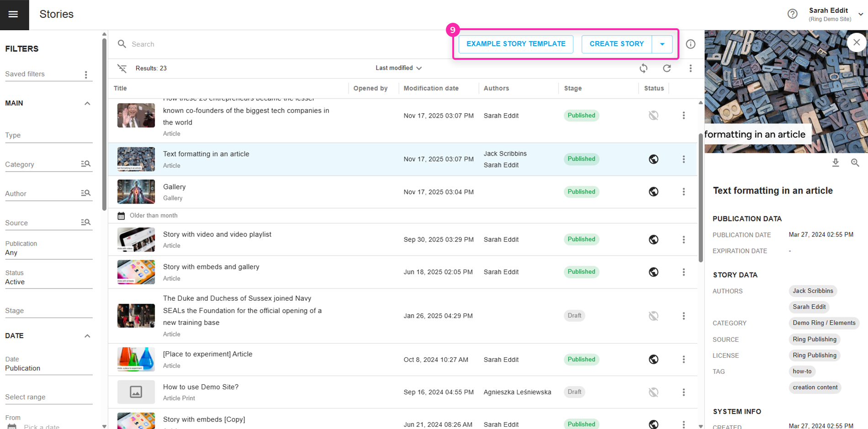Toggle publication status globe for Gallery story

[653, 192]
